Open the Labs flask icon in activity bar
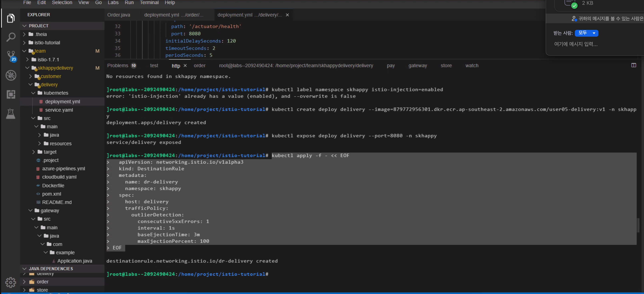Screen dimensions: 644x294 (x=11, y=113)
